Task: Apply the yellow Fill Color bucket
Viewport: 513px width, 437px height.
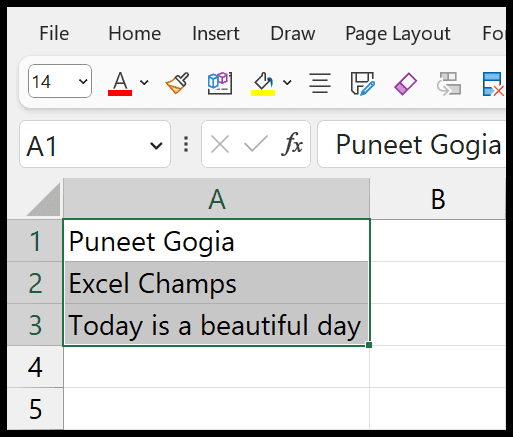Action: [x=263, y=84]
